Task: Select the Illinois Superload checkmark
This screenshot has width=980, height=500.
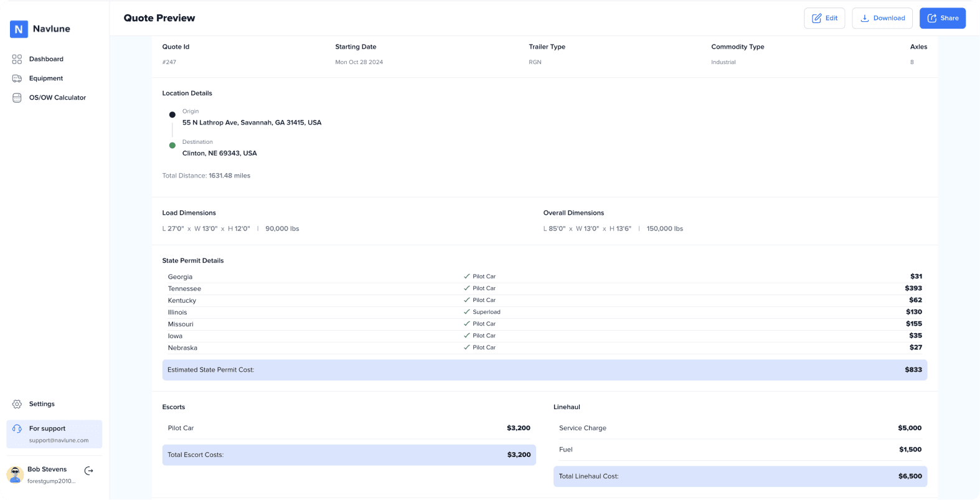Action: coord(467,311)
